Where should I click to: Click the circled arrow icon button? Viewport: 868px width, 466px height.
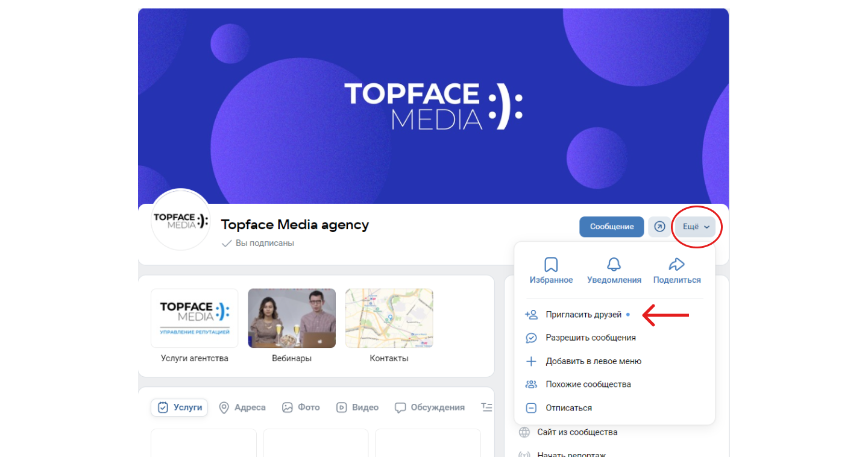[659, 227]
